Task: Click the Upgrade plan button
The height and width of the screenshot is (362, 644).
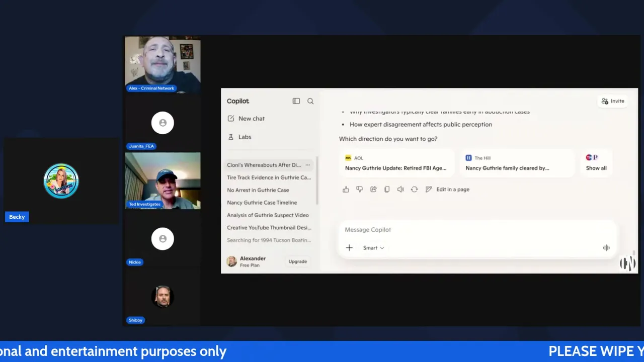Action: tap(297, 261)
